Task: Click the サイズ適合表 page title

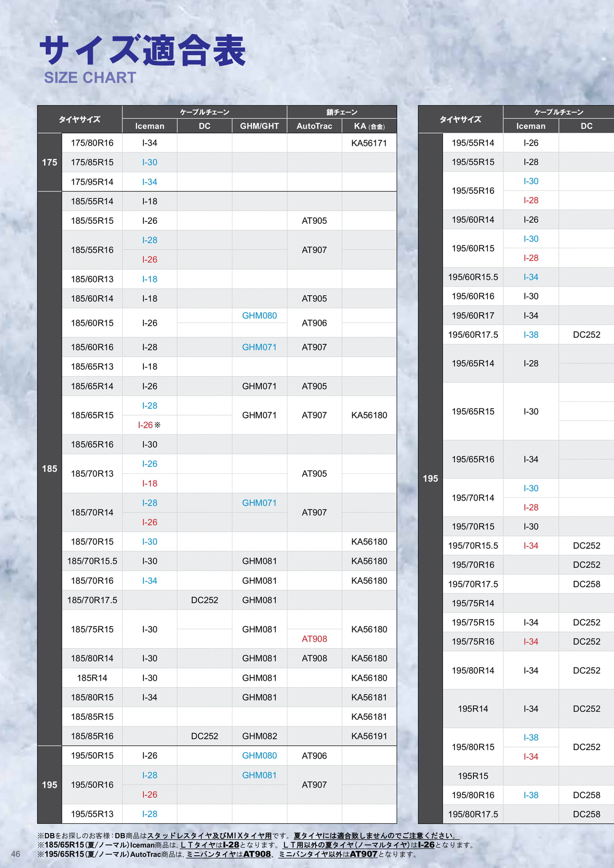Action: [x=142, y=50]
